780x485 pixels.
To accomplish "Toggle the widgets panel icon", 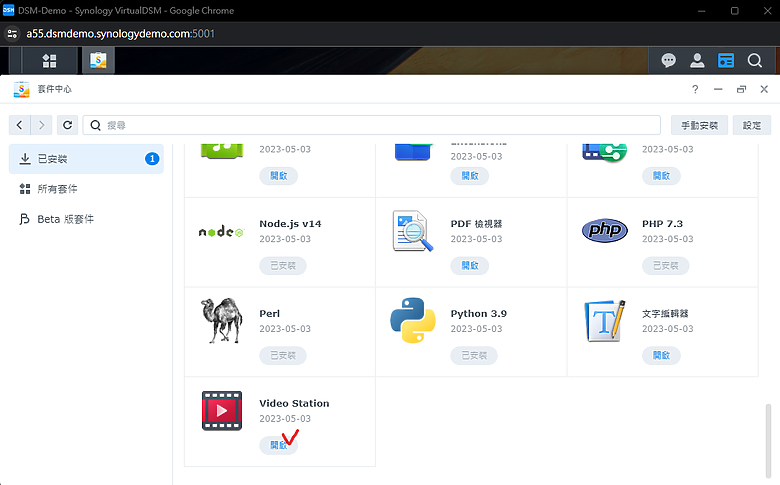I will click(x=726, y=61).
